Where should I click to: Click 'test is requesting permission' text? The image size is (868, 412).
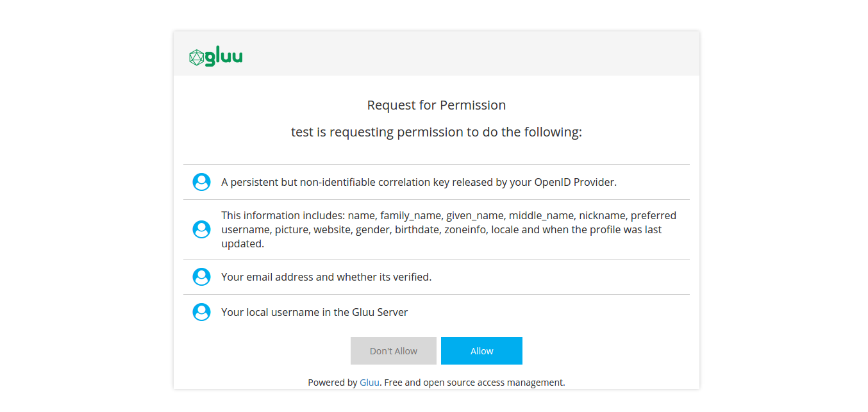click(436, 133)
